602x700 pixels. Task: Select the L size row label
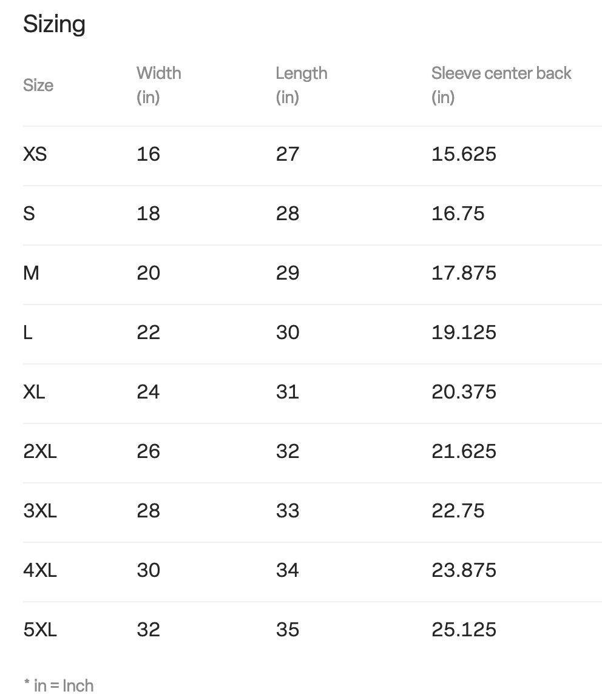[28, 332]
